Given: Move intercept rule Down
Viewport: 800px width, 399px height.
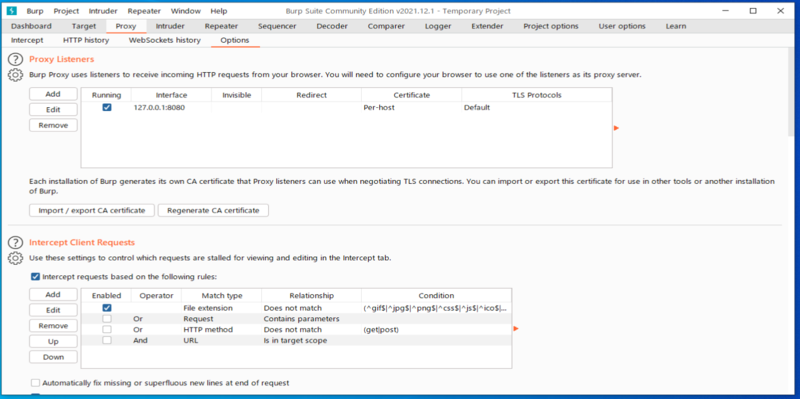Looking at the screenshot, I should click(x=53, y=357).
